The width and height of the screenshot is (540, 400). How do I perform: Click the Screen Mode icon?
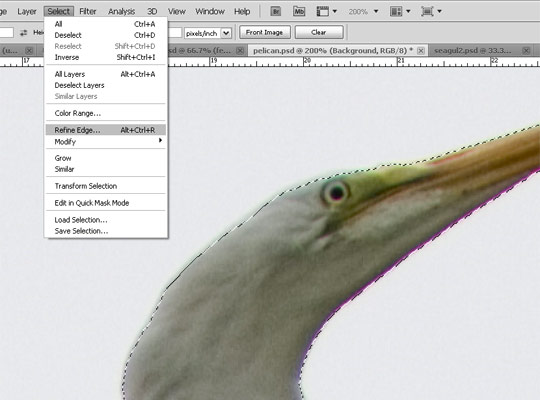427,11
